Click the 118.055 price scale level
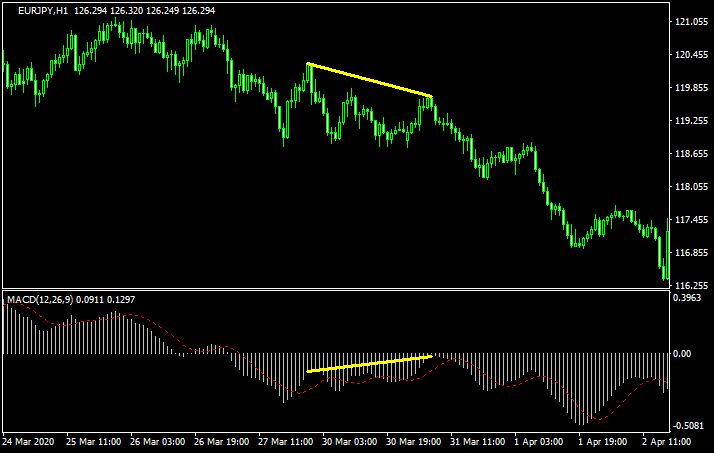 pos(692,187)
